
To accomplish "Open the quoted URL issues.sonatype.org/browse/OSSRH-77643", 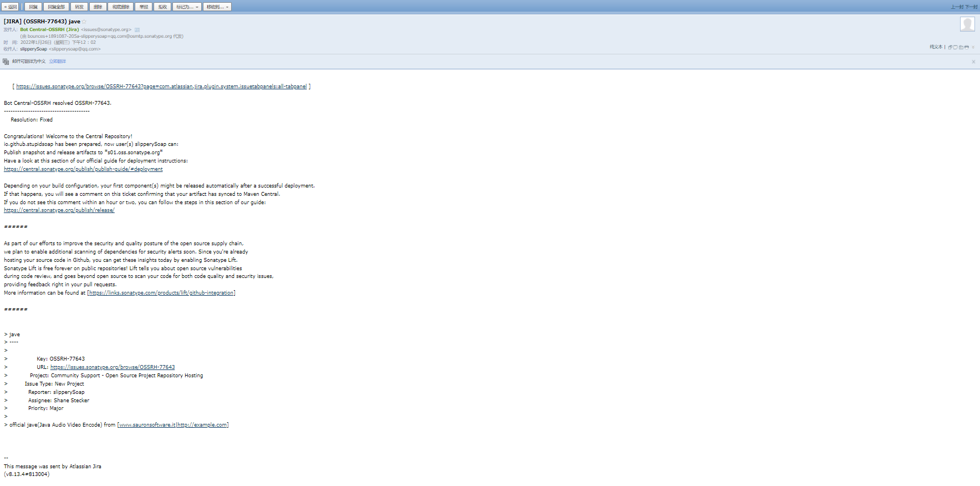I will click(x=113, y=367).
